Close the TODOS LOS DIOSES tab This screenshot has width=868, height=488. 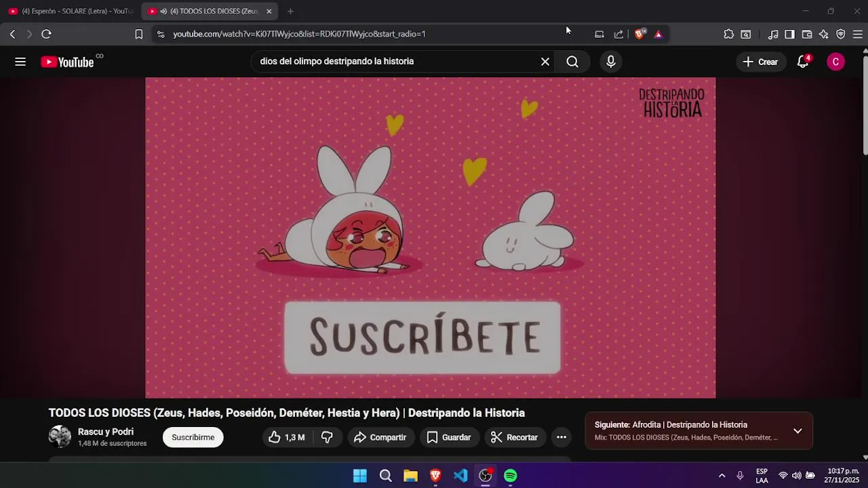(269, 12)
